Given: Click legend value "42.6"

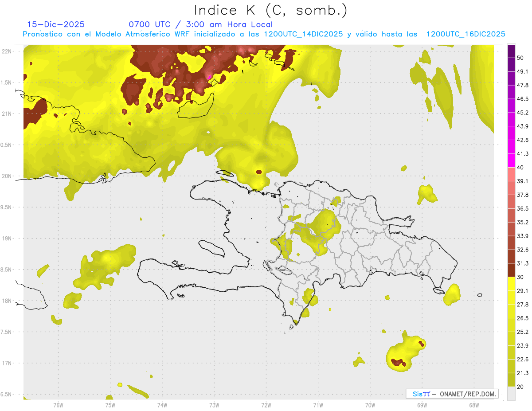Looking at the screenshot, I should (523, 140).
